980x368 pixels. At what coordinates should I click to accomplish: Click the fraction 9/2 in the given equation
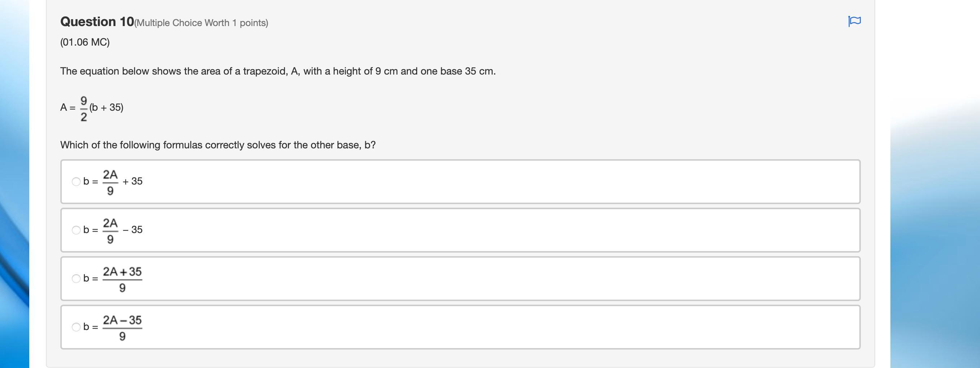pos(84,108)
